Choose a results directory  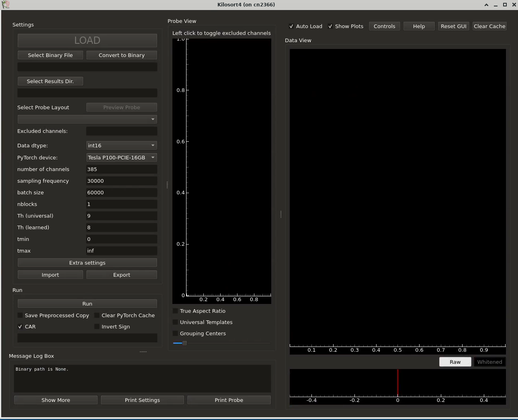tap(50, 81)
